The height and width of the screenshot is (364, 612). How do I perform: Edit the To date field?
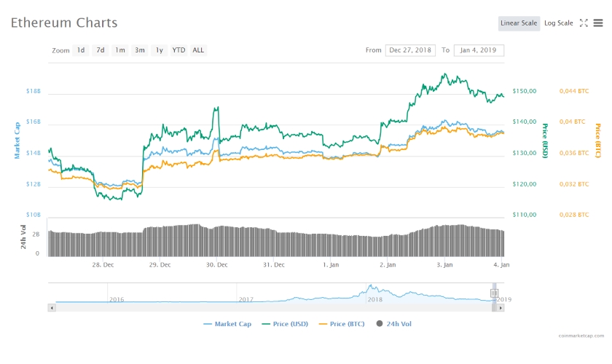(479, 50)
